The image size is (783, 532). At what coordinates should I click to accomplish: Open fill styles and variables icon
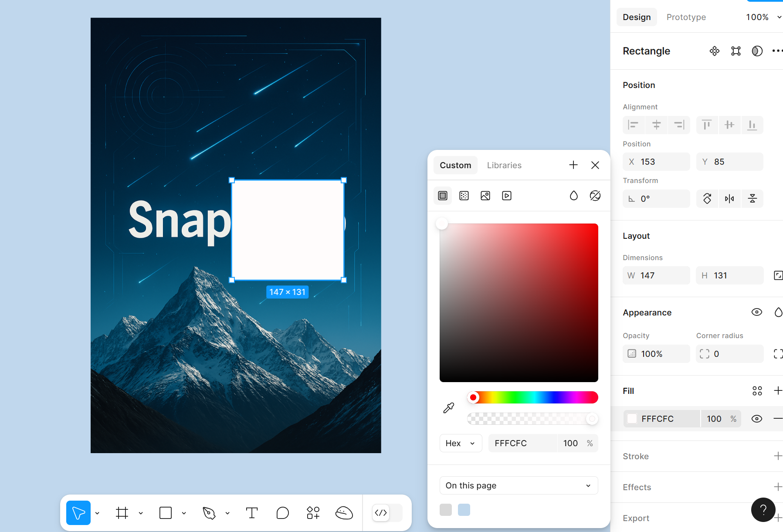757,391
